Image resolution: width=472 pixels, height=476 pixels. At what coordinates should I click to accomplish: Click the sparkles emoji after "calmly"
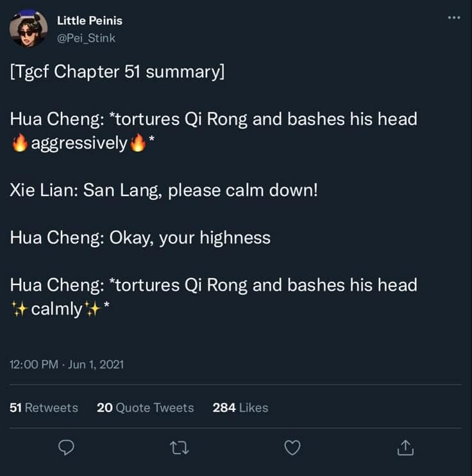[93, 309]
